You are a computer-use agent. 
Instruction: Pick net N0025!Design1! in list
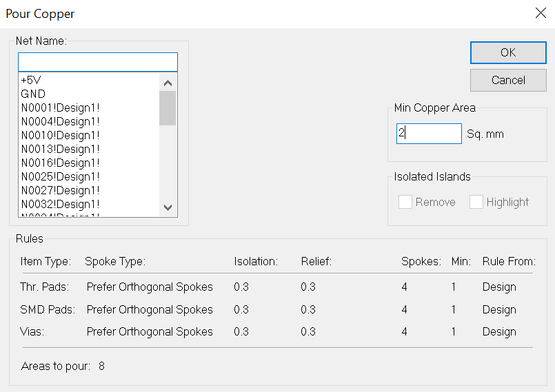tap(60, 176)
